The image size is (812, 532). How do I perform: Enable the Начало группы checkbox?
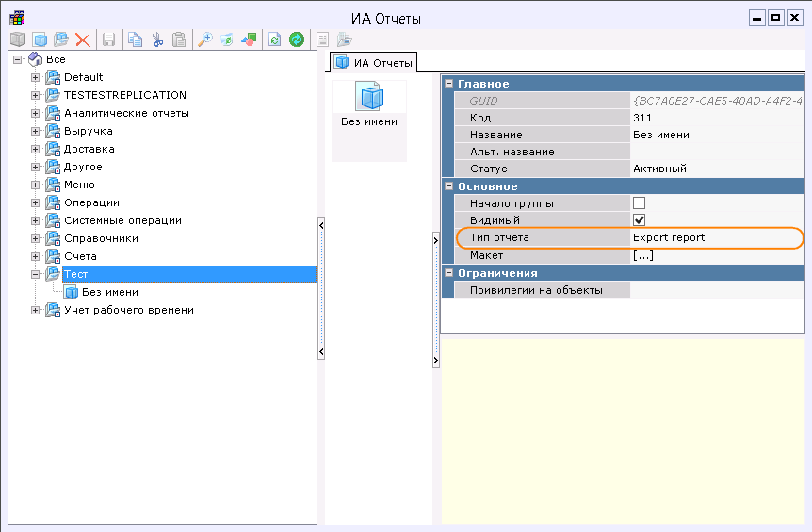coord(639,203)
